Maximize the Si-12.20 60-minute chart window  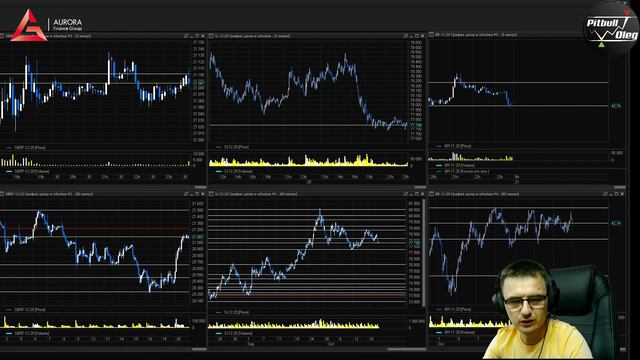[417, 194]
